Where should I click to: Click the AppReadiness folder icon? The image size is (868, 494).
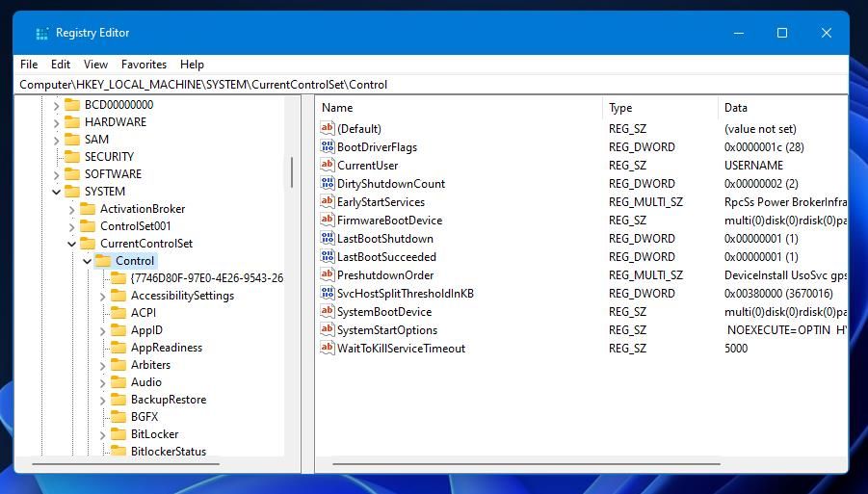pyautogui.click(x=118, y=348)
